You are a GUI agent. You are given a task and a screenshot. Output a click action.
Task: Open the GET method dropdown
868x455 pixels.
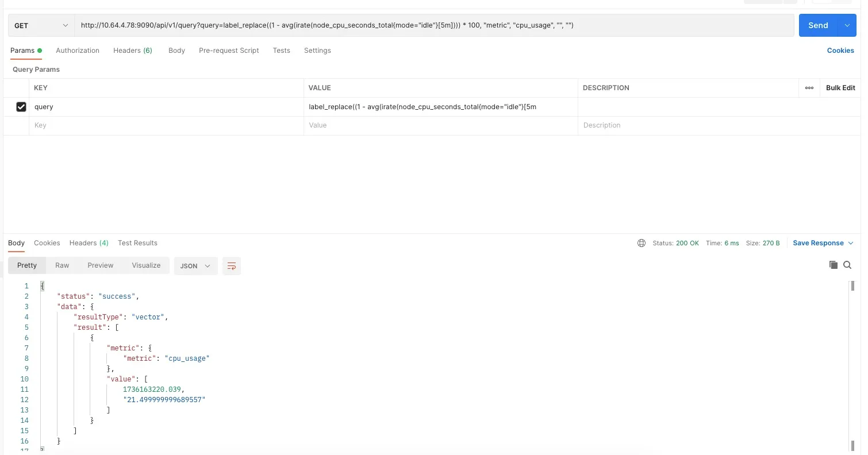tap(41, 25)
